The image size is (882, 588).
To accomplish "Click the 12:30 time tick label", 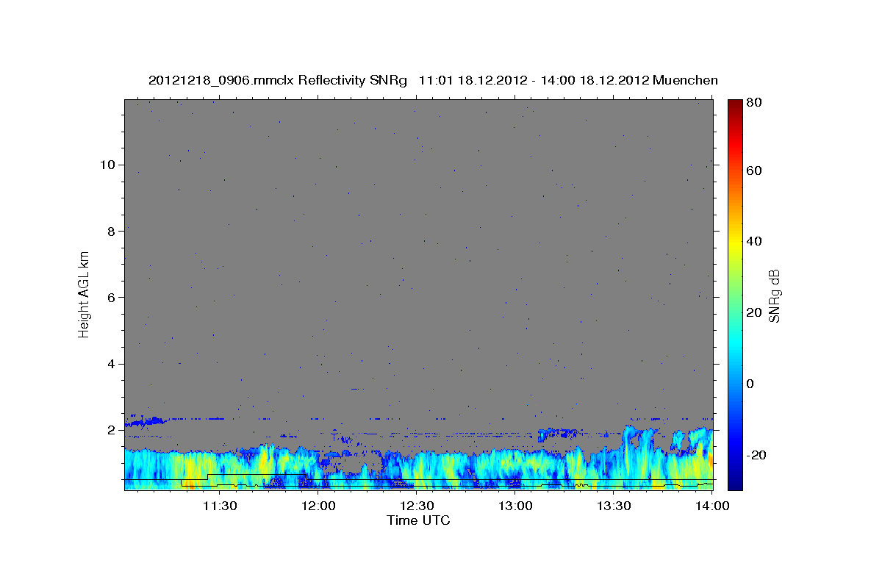I will coord(417,506).
